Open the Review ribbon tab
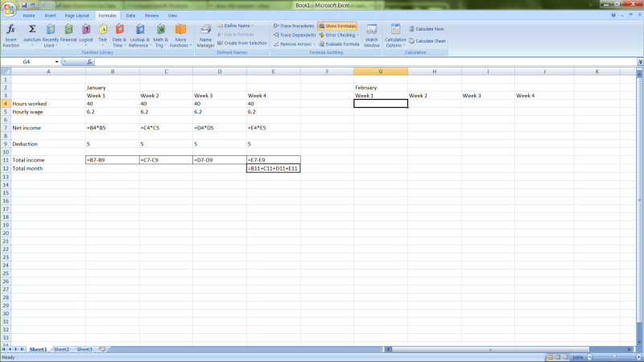 (151, 15)
